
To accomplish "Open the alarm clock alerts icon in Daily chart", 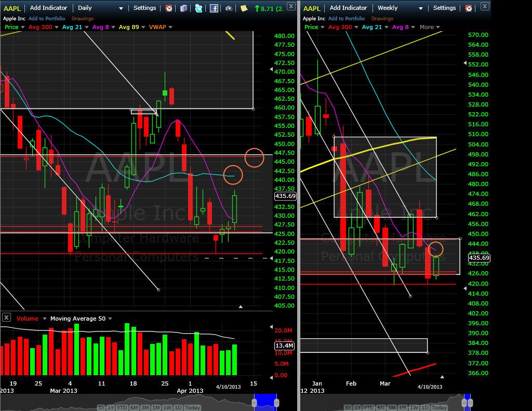I will (169, 8).
